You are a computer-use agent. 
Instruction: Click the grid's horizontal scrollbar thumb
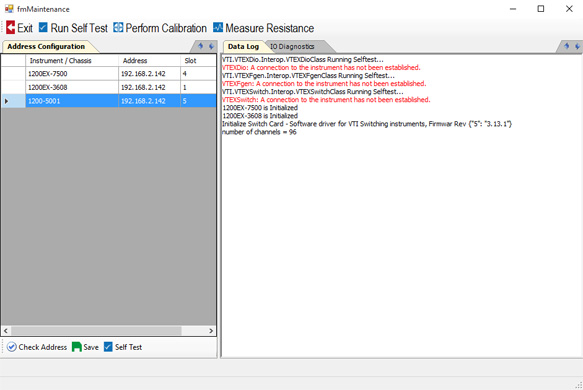[96, 331]
